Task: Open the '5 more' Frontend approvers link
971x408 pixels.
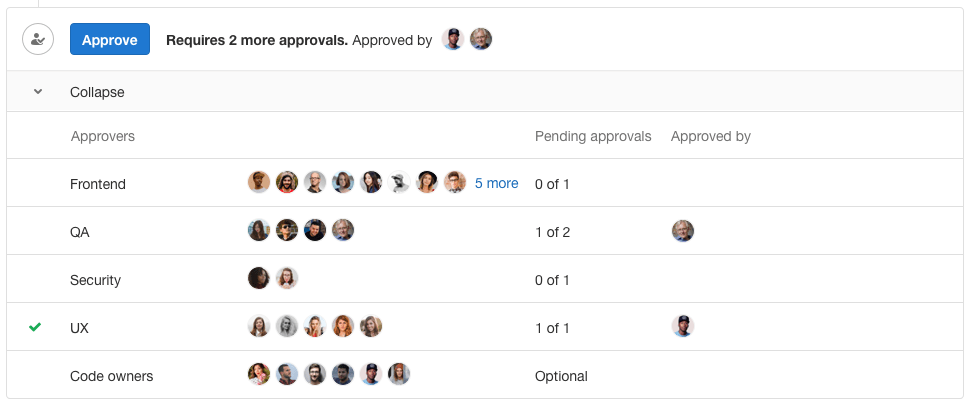Action: point(496,183)
